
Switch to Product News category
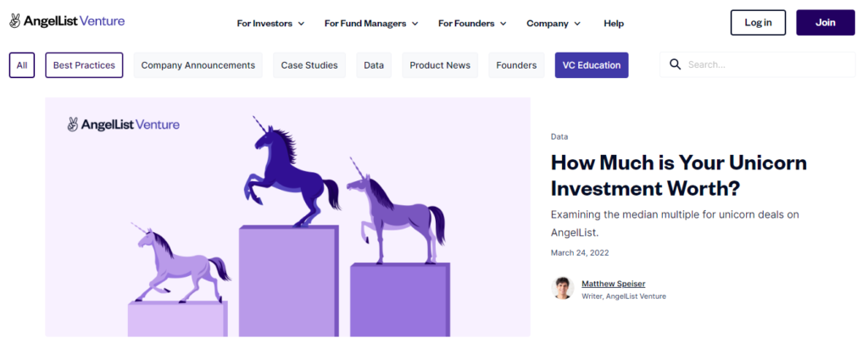tap(440, 65)
